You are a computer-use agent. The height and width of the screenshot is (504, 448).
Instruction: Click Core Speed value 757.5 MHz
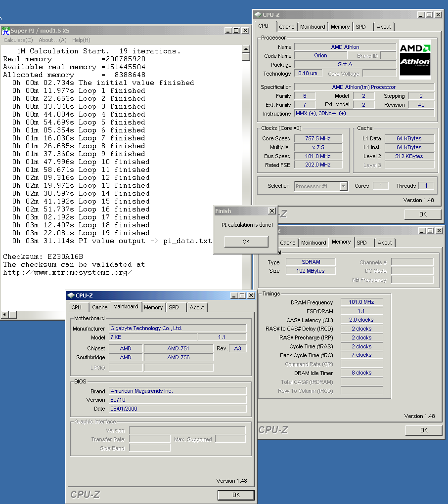[318, 138]
